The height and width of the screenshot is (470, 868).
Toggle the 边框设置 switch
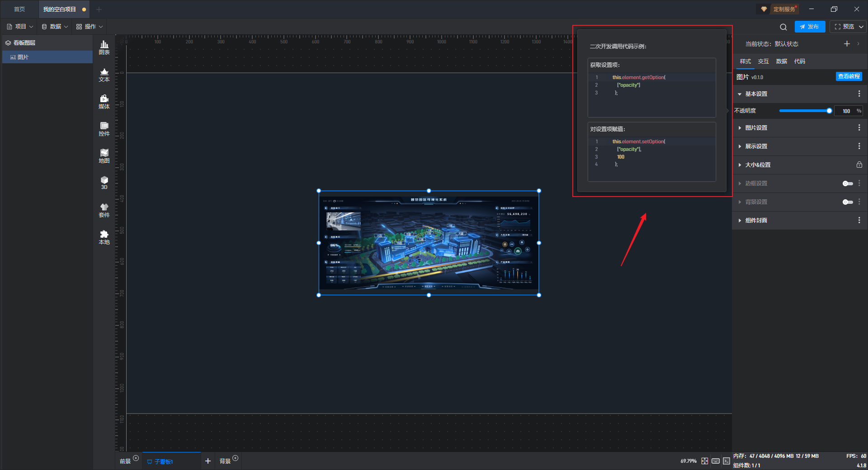click(848, 183)
